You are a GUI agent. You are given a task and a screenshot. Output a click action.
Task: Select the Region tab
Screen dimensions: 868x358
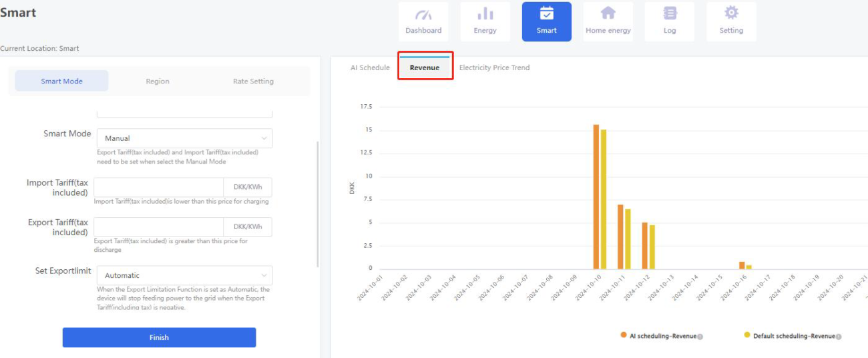tap(158, 81)
